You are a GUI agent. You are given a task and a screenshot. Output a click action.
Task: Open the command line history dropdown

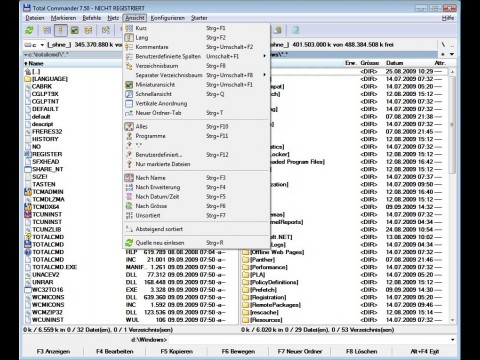point(453,340)
